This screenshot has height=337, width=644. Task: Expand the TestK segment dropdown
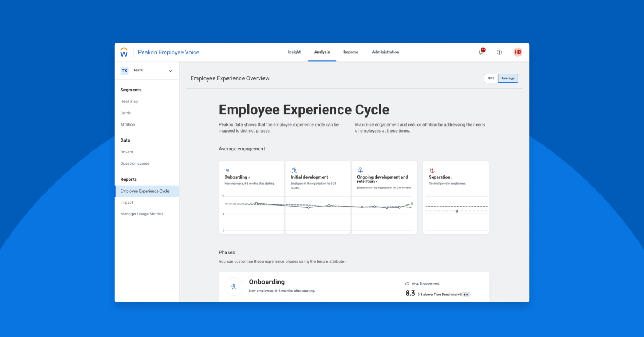[x=170, y=70]
